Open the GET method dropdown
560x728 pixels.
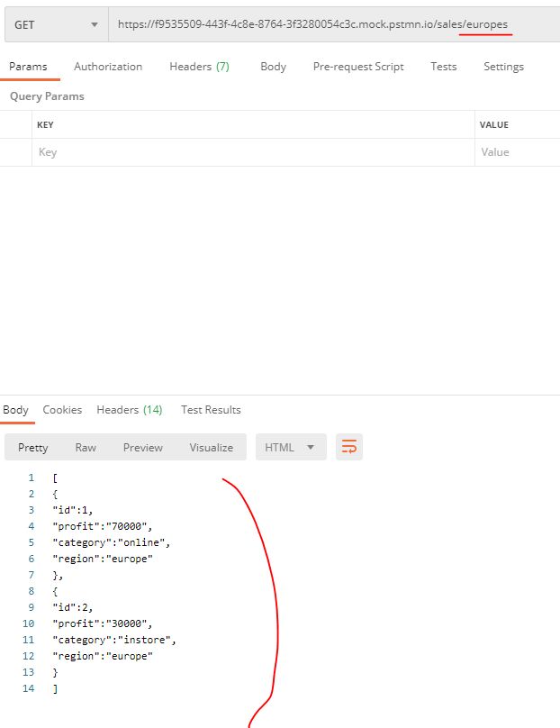57,24
